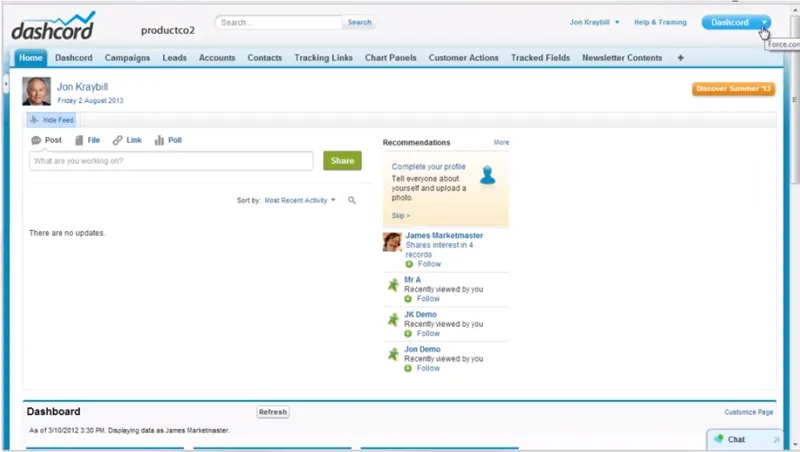Select the Link chain icon

click(x=117, y=140)
